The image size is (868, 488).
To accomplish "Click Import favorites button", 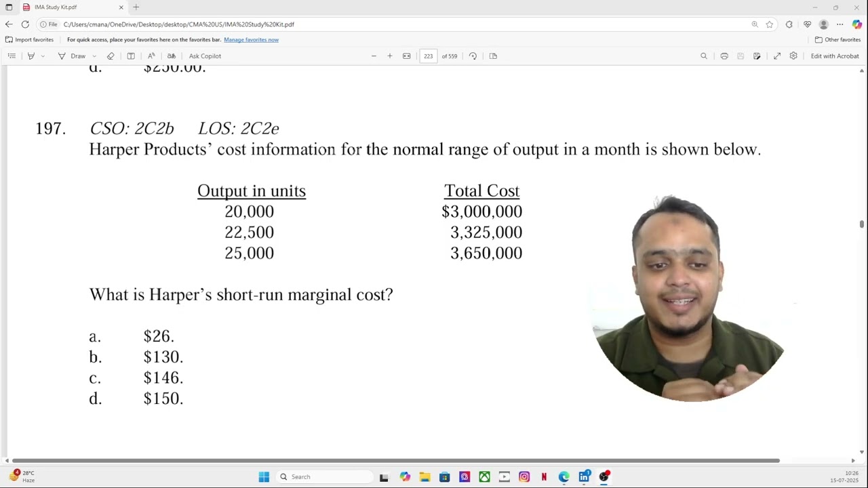I will [29, 39].
